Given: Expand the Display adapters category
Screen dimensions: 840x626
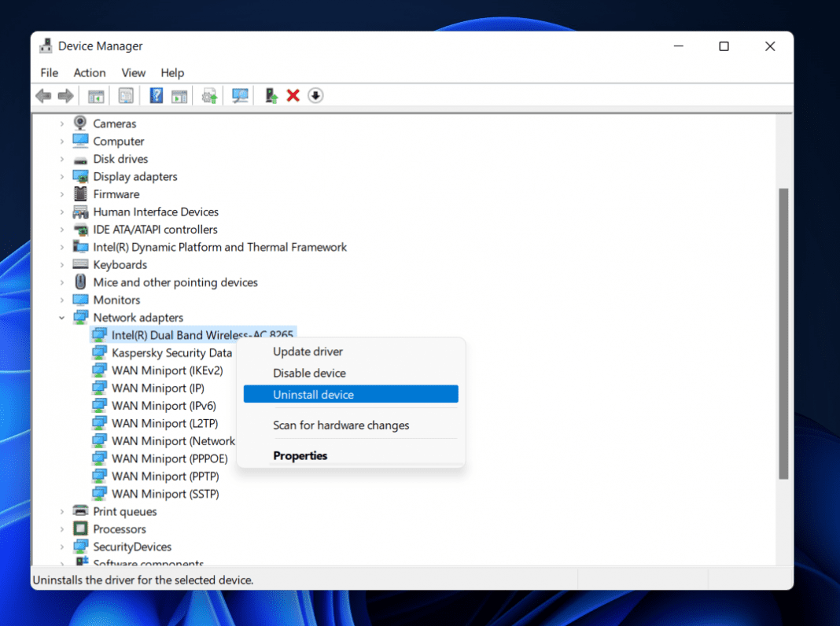Looking at the screenshot, I should [x=62, y=176].
